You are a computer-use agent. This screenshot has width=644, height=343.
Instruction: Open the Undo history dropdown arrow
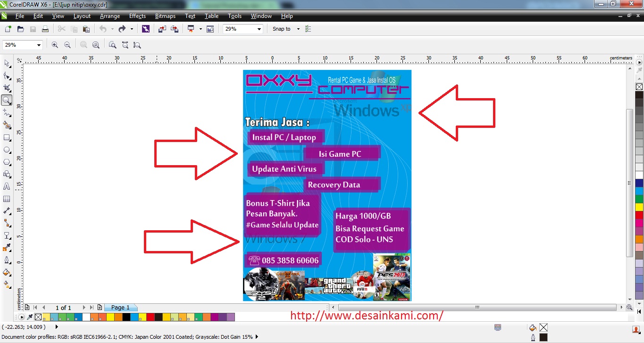click(x=112, y=29)
